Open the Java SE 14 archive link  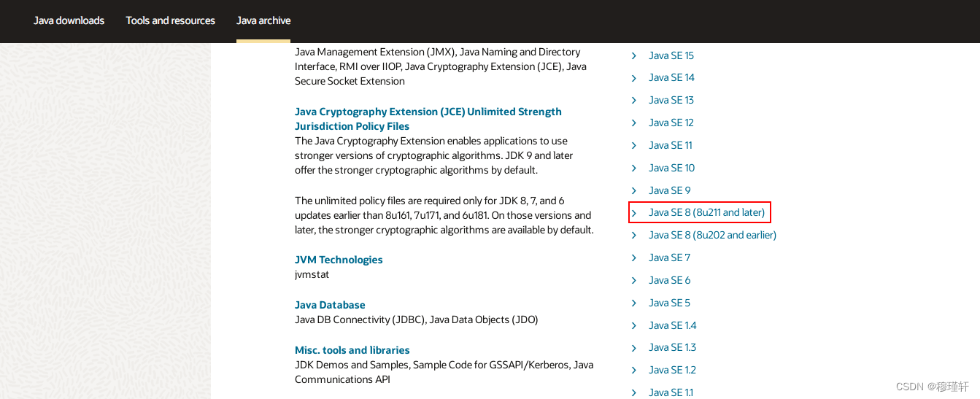pyautogui.click(x=671, y=77)
